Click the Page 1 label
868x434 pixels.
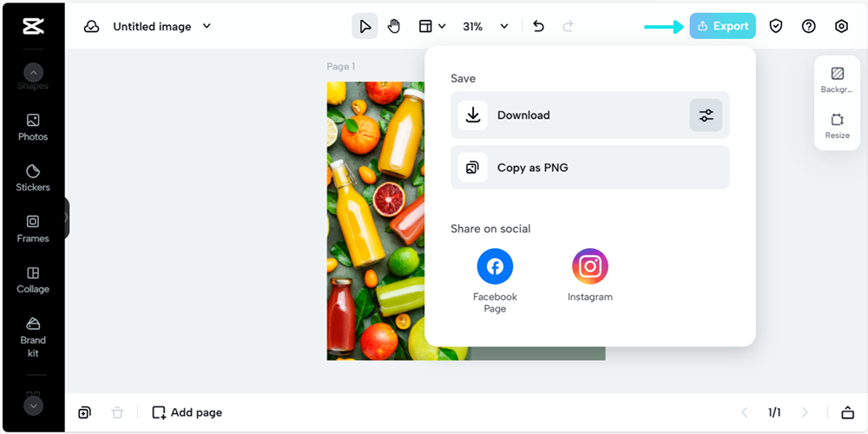(341, 67)
